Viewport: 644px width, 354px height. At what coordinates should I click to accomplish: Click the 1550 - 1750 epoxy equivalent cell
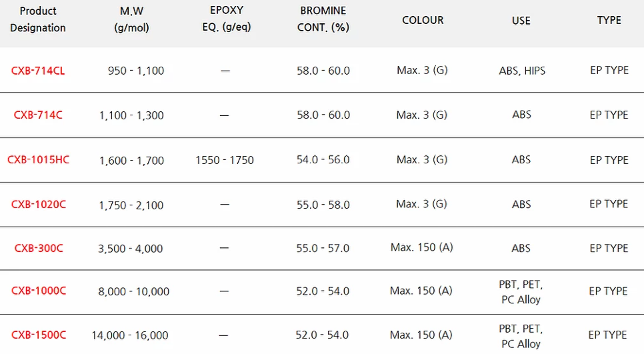[224, 160]
